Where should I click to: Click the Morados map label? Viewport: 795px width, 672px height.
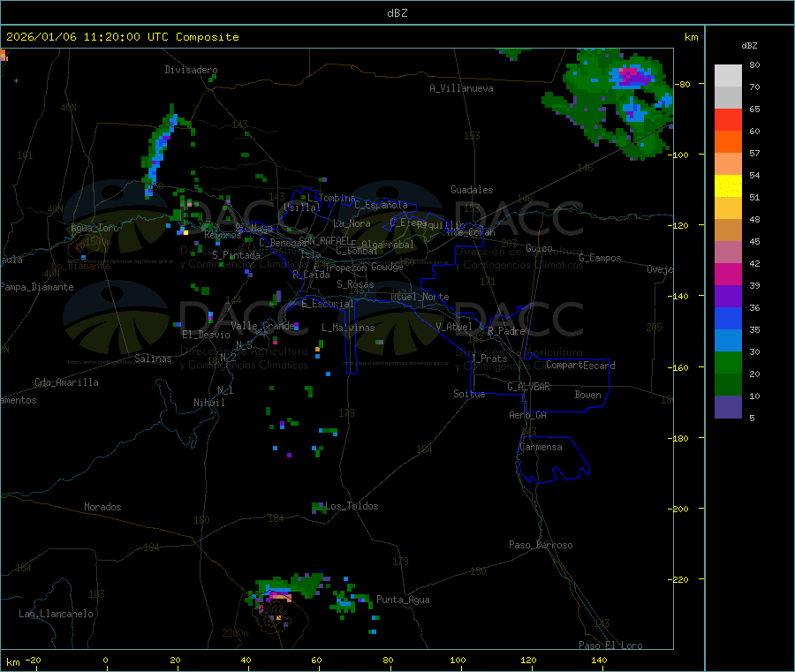(103, 507)
